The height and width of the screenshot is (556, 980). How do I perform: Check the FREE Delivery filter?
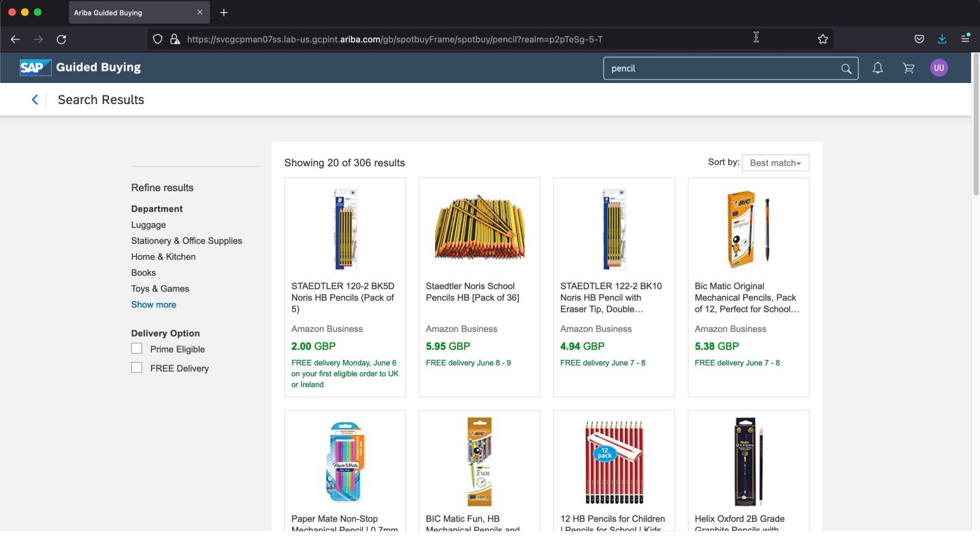[136, 367]
